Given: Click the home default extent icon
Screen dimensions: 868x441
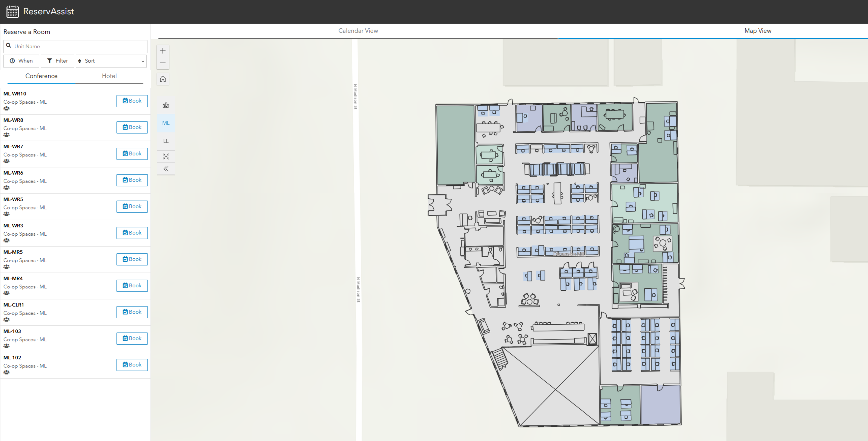Looking at the screenshot, I should coord(163,79).
